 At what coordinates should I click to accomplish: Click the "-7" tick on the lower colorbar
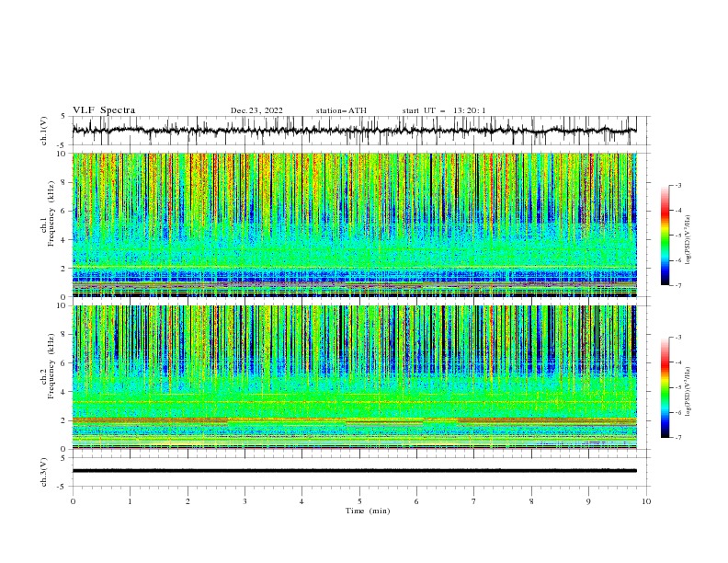point(678,438)
